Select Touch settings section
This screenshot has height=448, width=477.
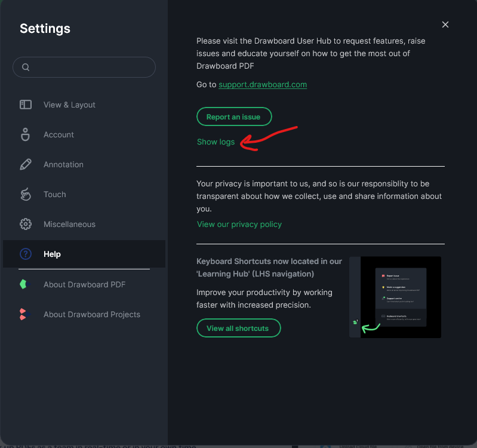[84, 194]
